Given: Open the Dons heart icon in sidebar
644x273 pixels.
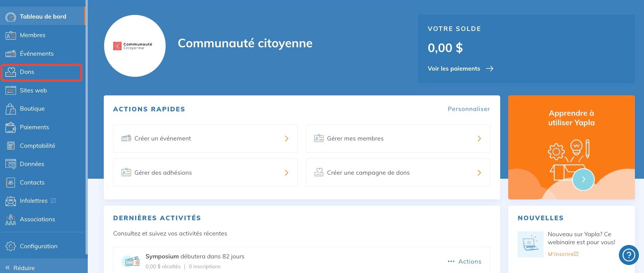Looking at the screenshot, I should 11,72.
